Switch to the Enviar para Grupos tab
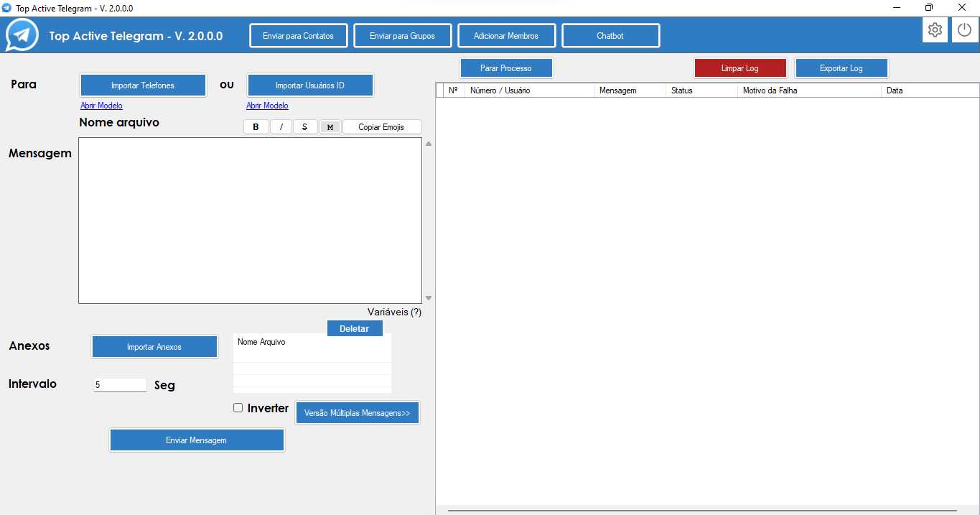Image resolution: width=980 pixels, height=515 pixels. click(403, 36)
